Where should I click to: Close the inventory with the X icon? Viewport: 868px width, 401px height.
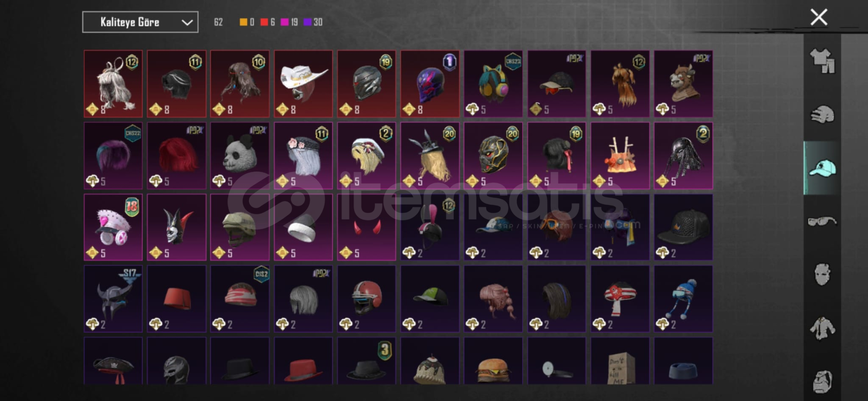tap(819, 17)
